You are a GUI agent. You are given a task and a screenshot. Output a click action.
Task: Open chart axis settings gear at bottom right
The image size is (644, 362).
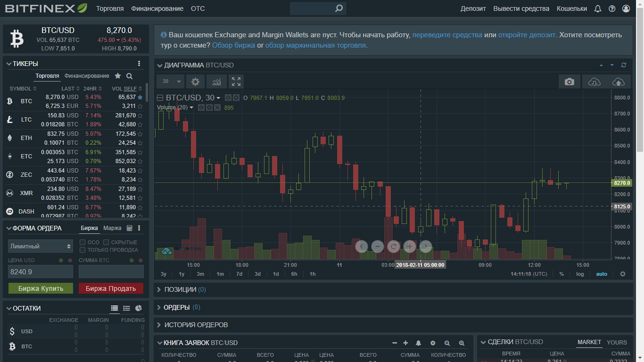[623, 274]
